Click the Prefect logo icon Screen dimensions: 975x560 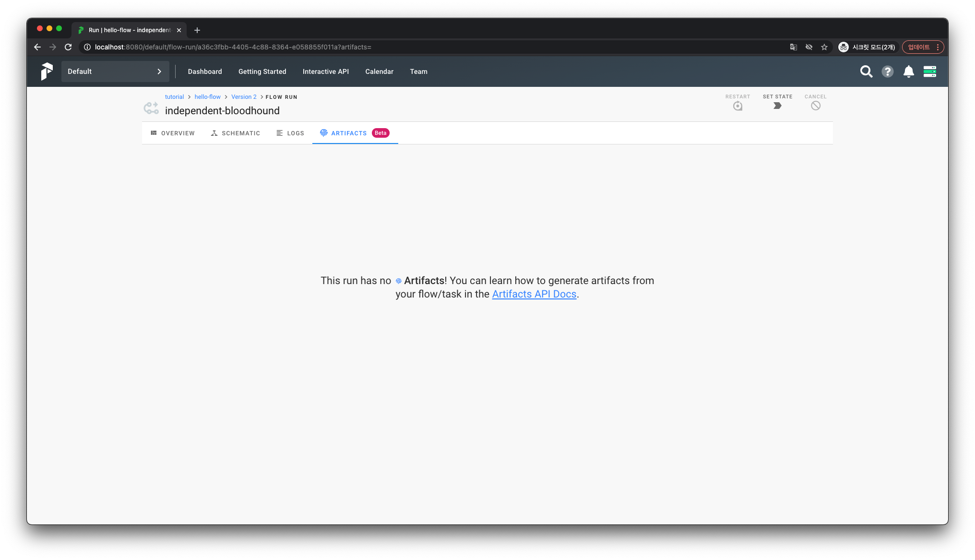[x=47, y=71]
